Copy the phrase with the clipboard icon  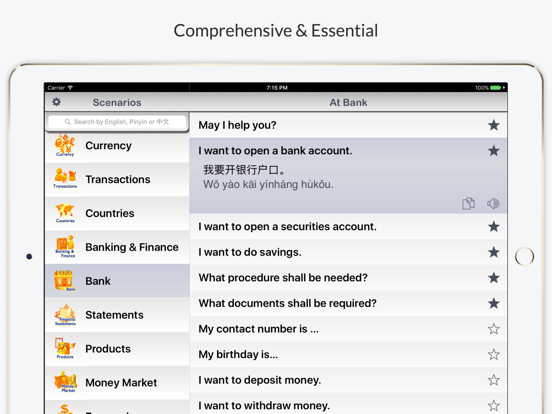tap(468, 203)
